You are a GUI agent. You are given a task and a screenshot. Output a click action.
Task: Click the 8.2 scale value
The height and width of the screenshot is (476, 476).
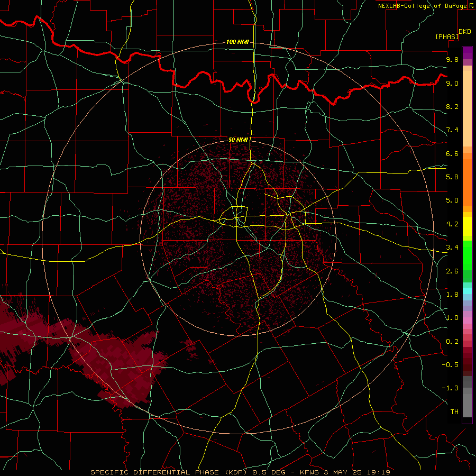[452, 106]
